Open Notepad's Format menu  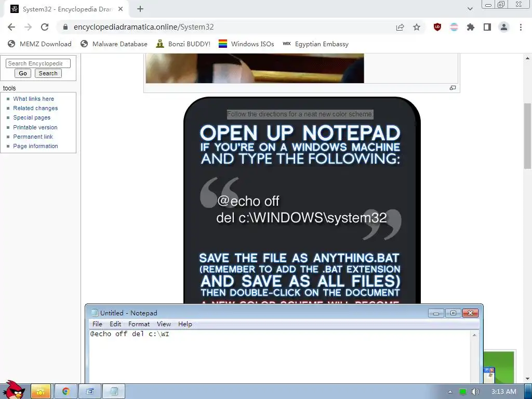click(139, 324)
